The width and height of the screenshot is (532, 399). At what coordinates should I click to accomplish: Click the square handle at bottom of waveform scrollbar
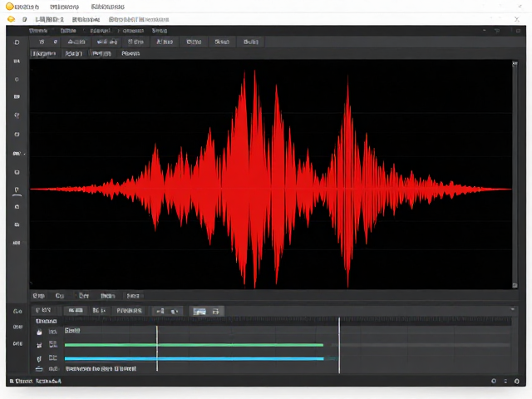click(x=515, y=286)
